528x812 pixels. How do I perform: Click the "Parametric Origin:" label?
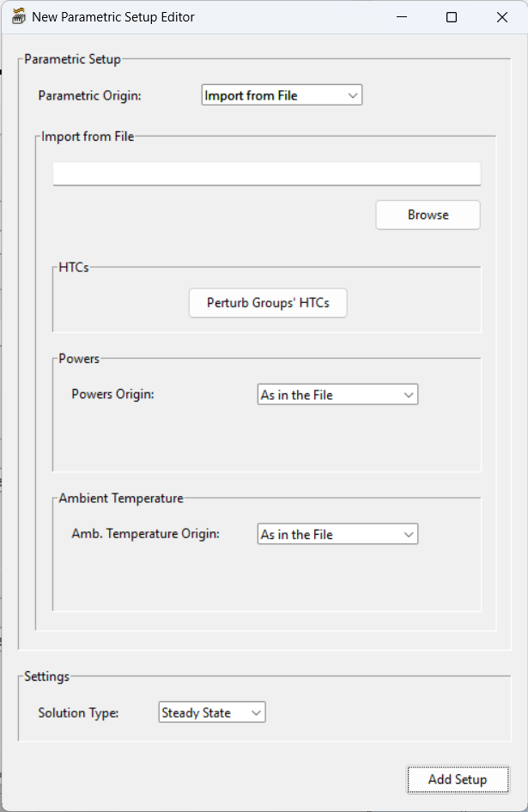coord(89,95)
